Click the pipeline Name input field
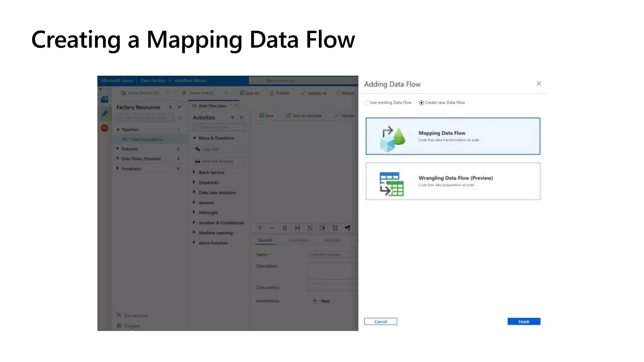 pos(332,255)
